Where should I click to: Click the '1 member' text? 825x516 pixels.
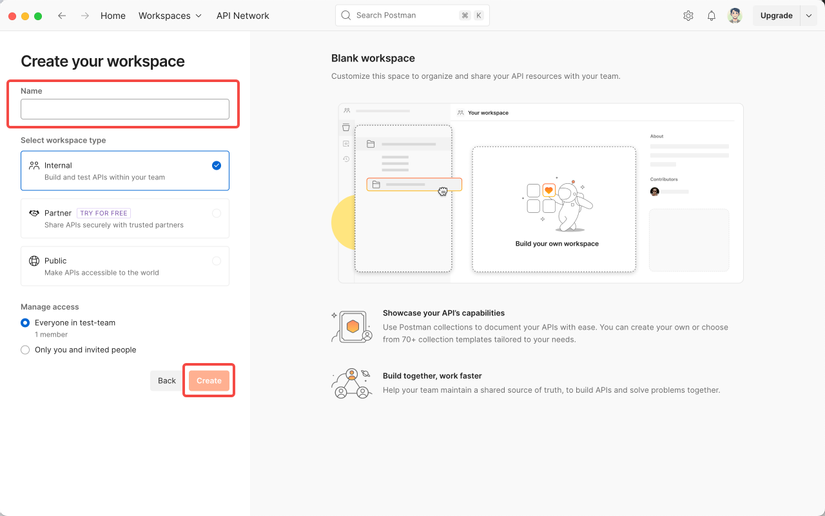tap(51, 335)
